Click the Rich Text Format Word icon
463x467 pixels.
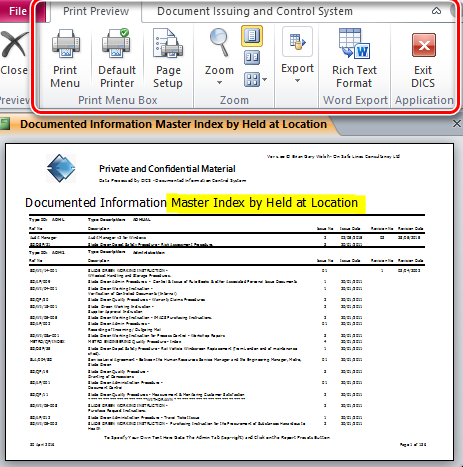354,44
